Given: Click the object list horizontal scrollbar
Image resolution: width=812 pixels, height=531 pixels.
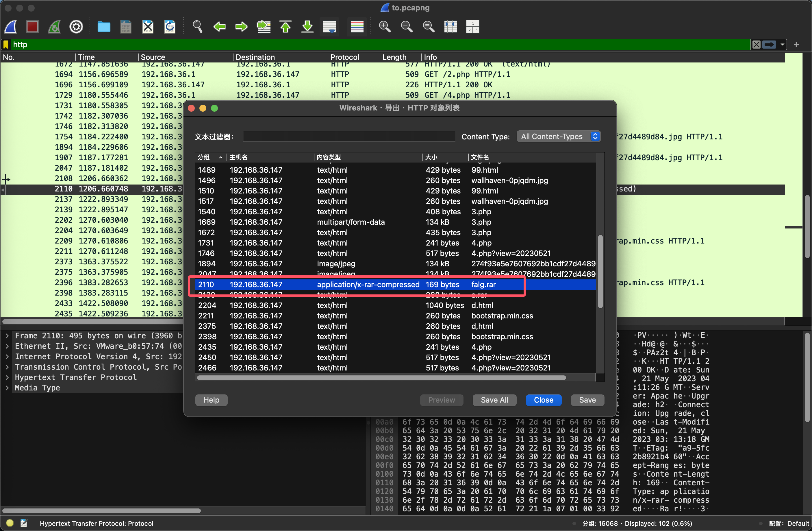Looking at the screenshot, I should coord(381,378).
